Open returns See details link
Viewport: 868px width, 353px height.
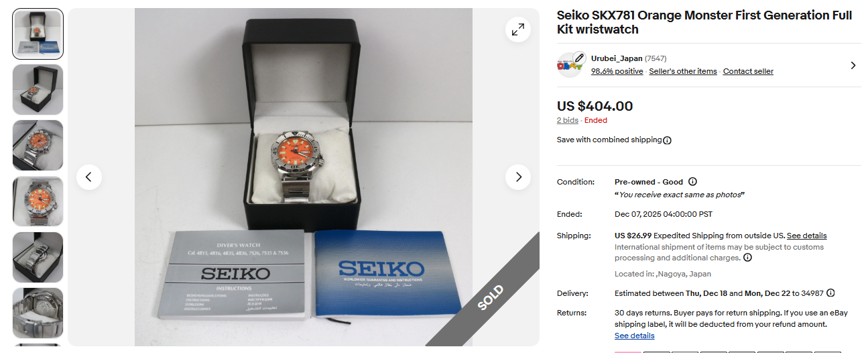(635, 336)
